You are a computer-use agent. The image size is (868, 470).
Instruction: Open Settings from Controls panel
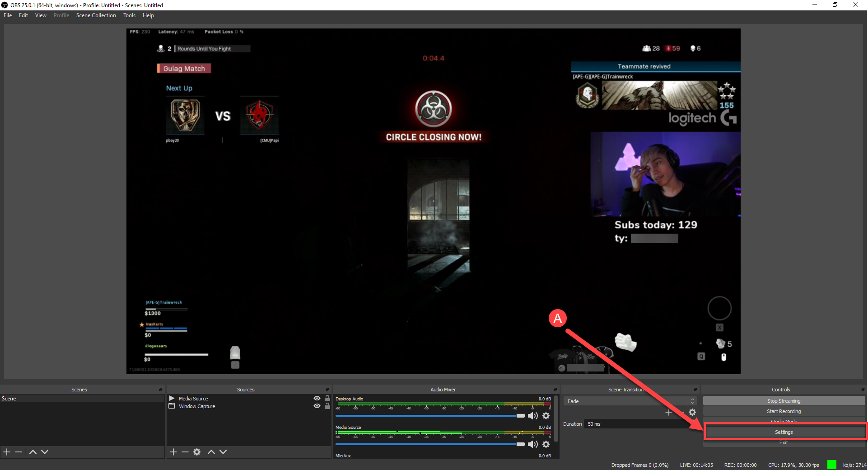(x=784, y=432)
